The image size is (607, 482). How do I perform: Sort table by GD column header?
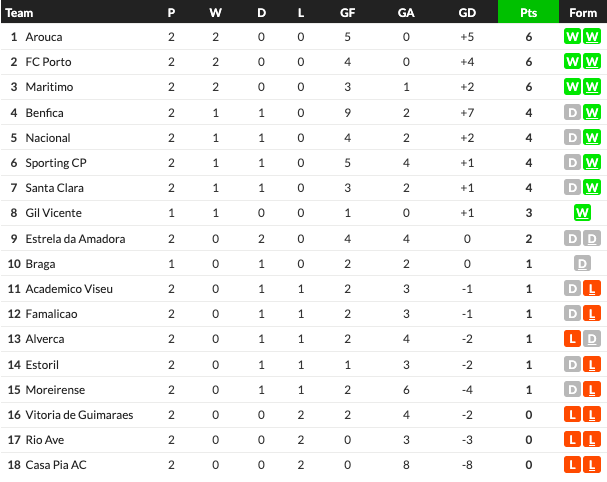pyautogui.click(x=467, y=13)
